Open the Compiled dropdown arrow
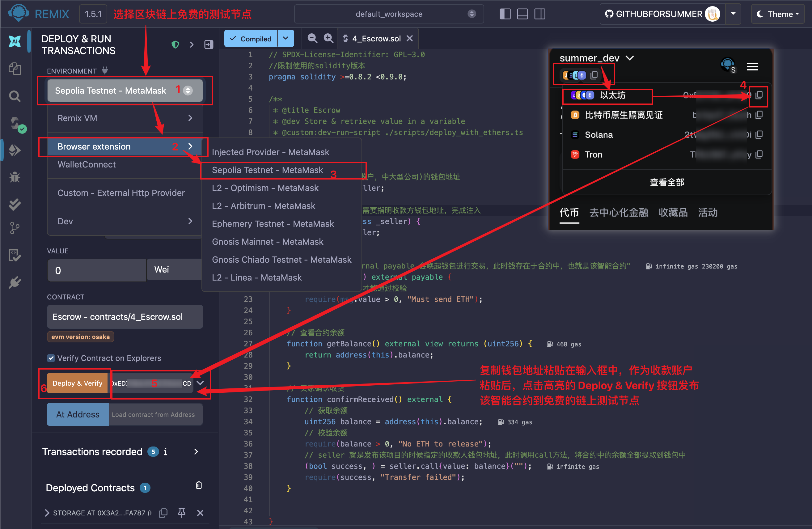Screen dimensions: 812x529 click(285, 38)
